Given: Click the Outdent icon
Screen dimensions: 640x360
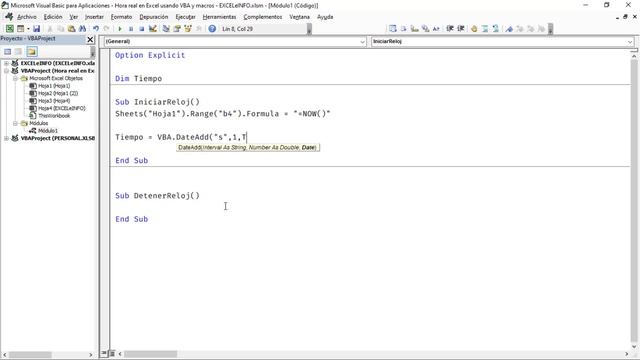Looking at the screenshot, I should tap(460, 29).
